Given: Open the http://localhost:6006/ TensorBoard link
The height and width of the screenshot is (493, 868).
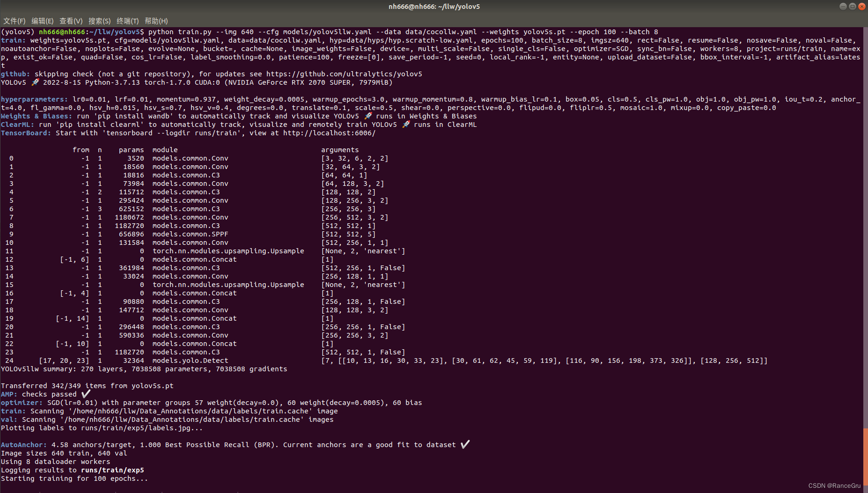Looking at the screenshot, I should (x=329, y=133).
